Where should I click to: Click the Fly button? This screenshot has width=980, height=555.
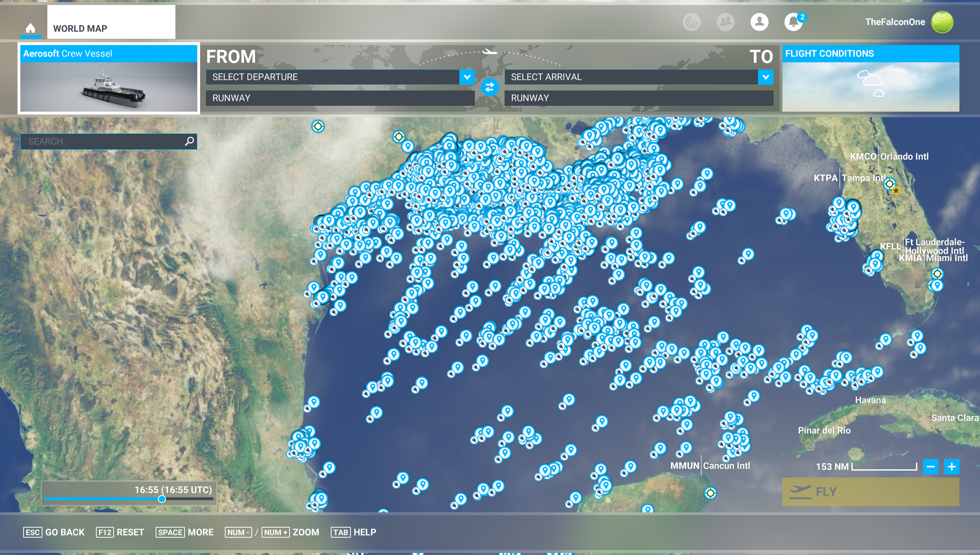point(870,492)
